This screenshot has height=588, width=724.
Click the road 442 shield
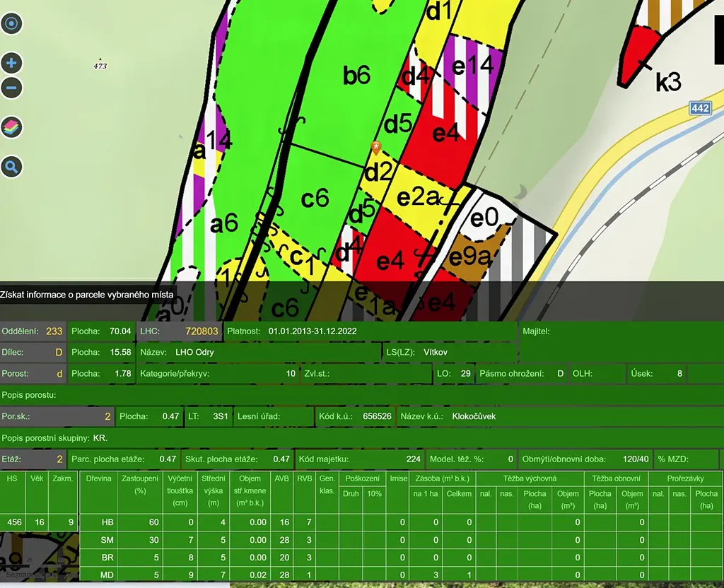[x=699, y=108]
